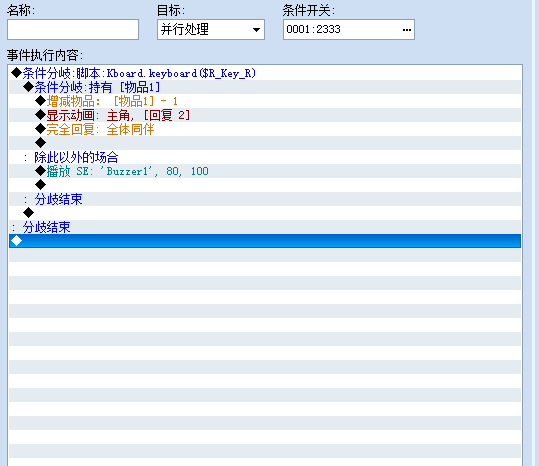Click the dropdown arrow next to 并行处理

pyautogui.click(x=256, y=30)
